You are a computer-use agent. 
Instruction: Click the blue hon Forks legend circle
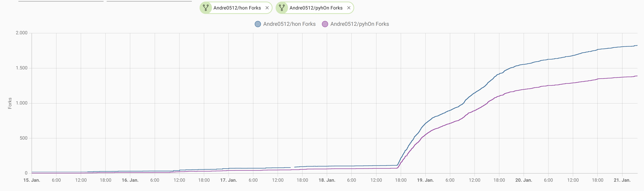(258, 24)
